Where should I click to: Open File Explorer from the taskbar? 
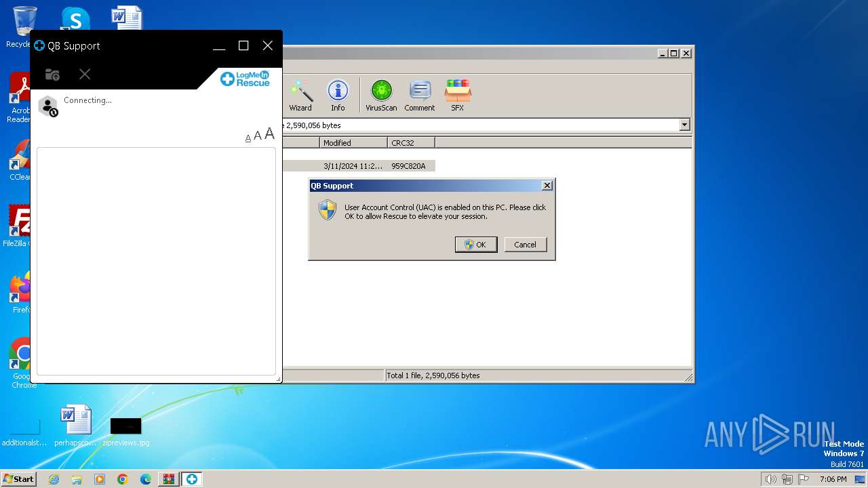pos(77,479)
